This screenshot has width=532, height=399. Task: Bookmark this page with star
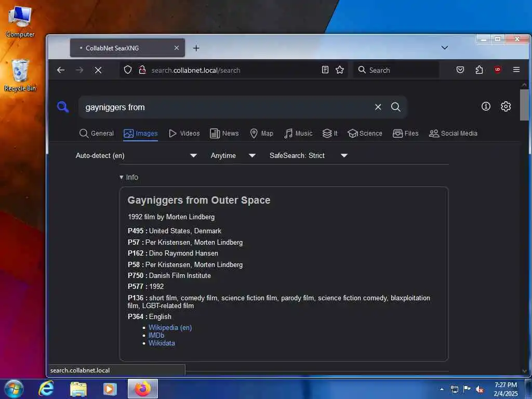point(340,70)
